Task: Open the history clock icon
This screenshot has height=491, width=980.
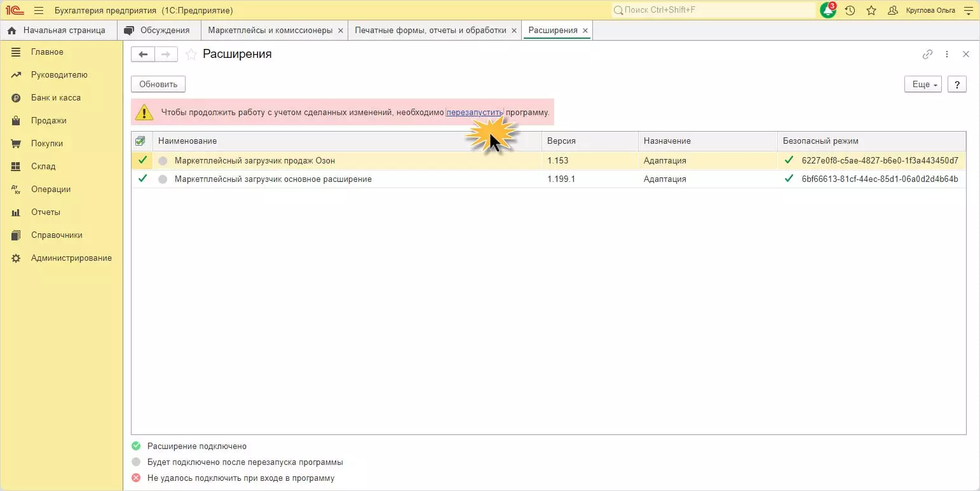Action: coord(850,10)
